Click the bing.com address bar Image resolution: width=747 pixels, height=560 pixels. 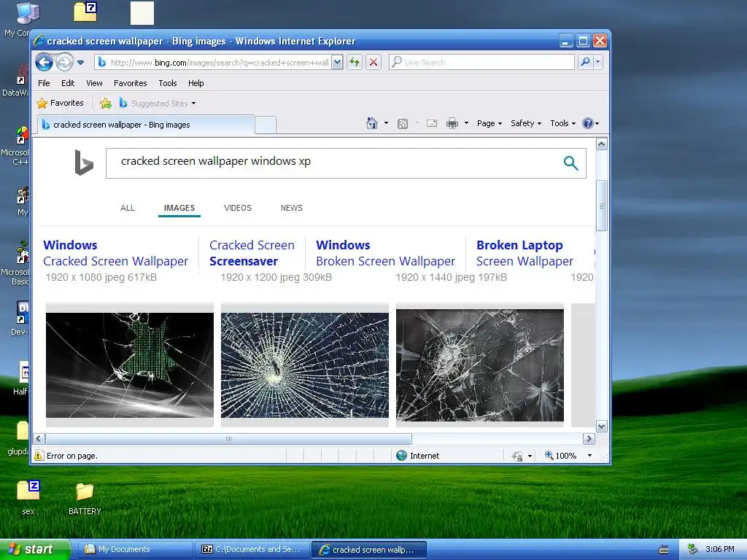214,63
